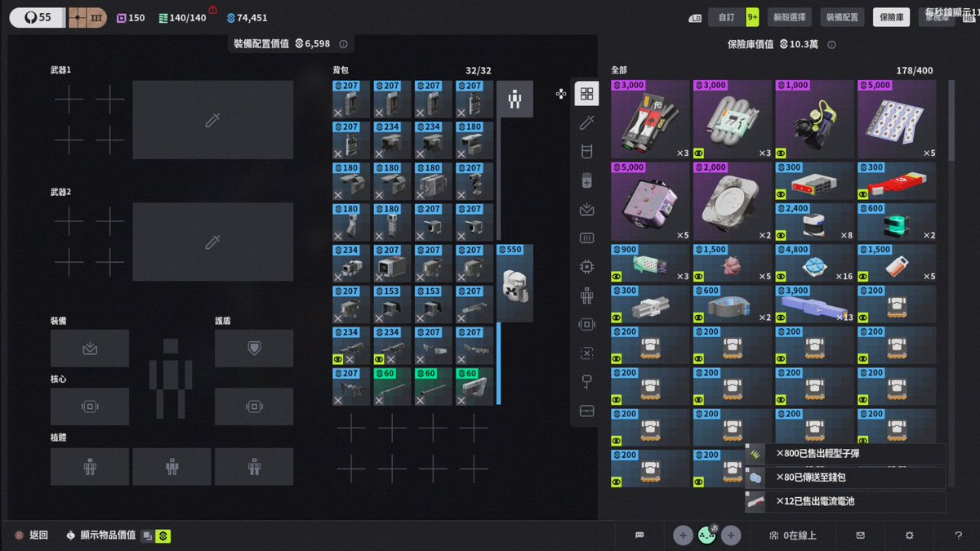Open the chat bubble icon in bottom bar
Viewport: 980px width, 551px height.
point(640,535)
